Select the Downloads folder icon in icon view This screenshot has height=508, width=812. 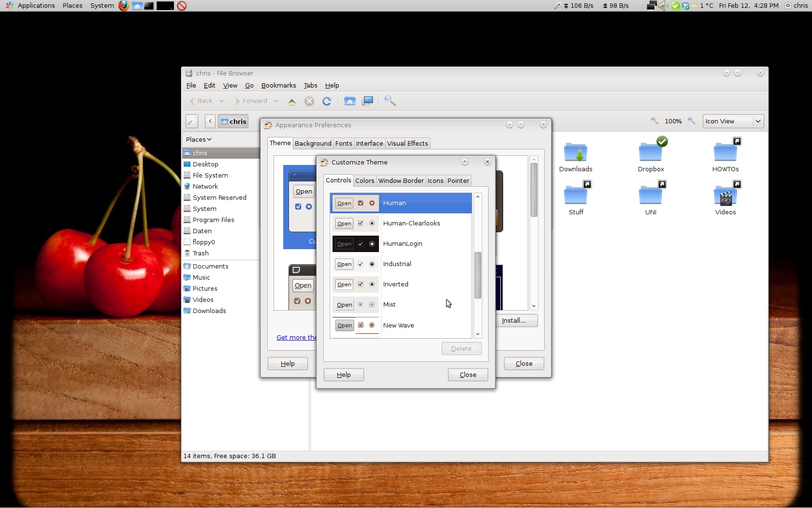576,152
